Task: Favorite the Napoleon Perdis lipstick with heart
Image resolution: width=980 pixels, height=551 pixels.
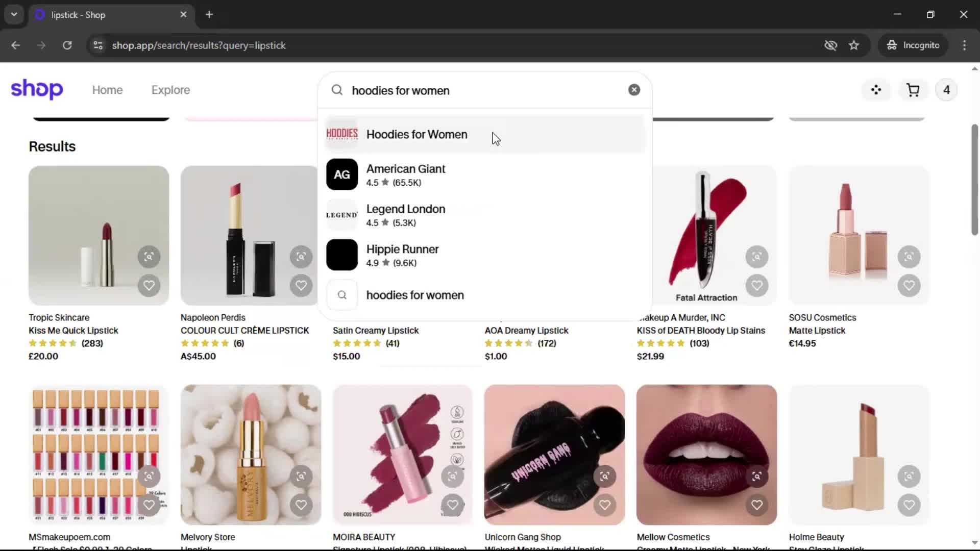Action: pyautogui.click(x=301, y=286)
